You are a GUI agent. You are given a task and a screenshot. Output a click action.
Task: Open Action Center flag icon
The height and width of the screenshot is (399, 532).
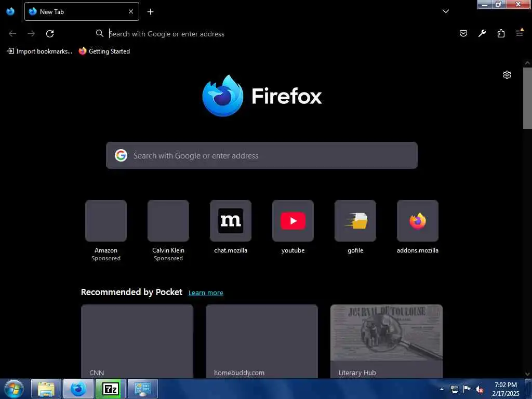pos(467,389)
